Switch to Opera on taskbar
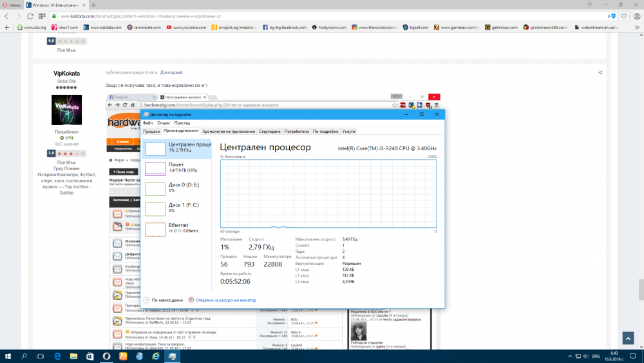Screen dimensions: 644x363 point(106,357)
